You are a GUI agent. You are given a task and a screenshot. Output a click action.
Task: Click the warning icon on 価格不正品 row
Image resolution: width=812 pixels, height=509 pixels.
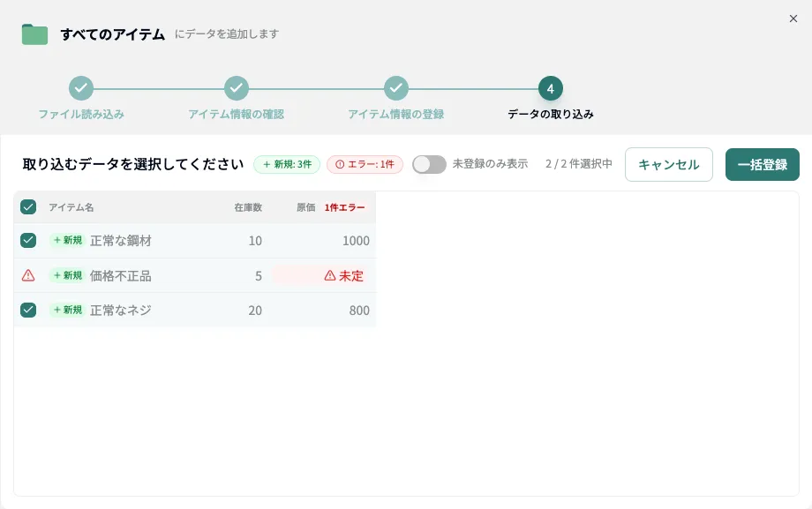click(28, 275)
